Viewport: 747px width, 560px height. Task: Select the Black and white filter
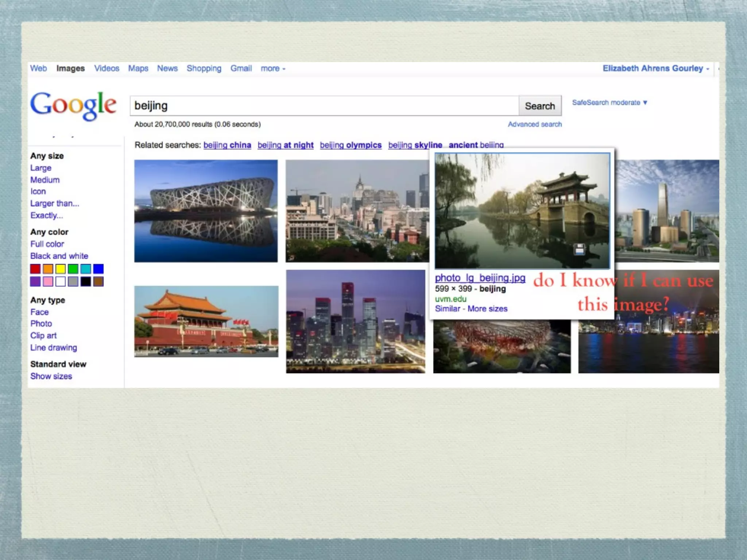pos(59,256)
